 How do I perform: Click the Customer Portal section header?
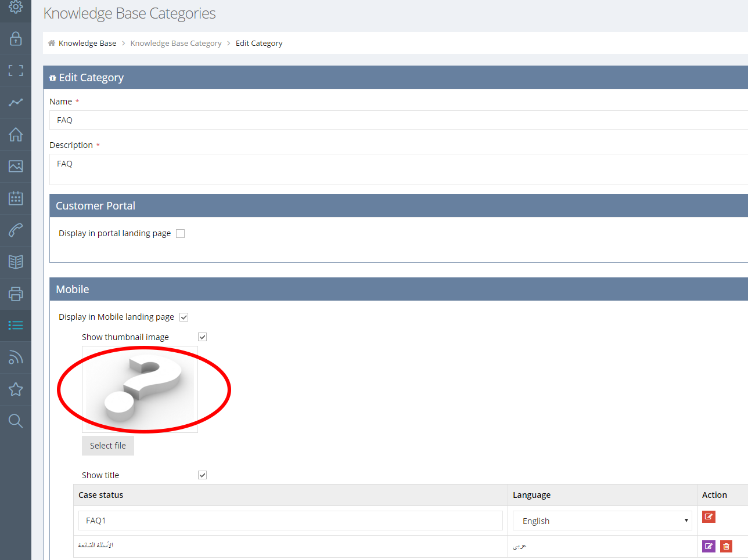click(398, 205)
